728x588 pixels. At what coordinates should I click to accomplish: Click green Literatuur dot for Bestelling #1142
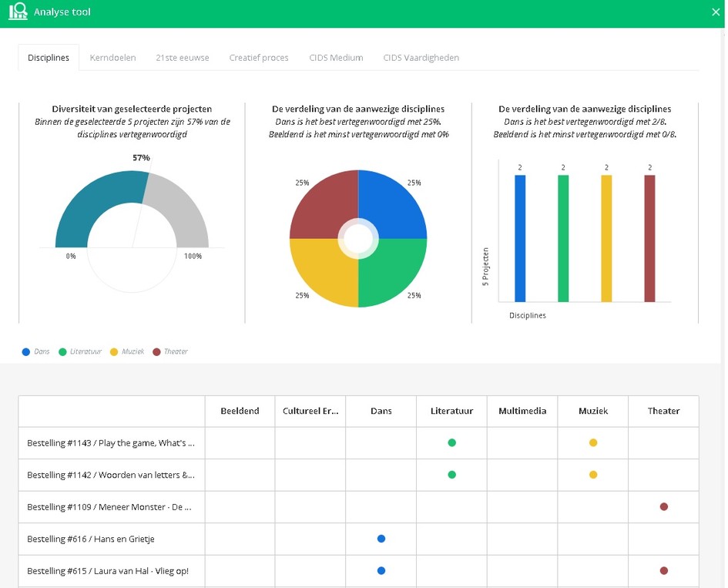click(451, 475)
